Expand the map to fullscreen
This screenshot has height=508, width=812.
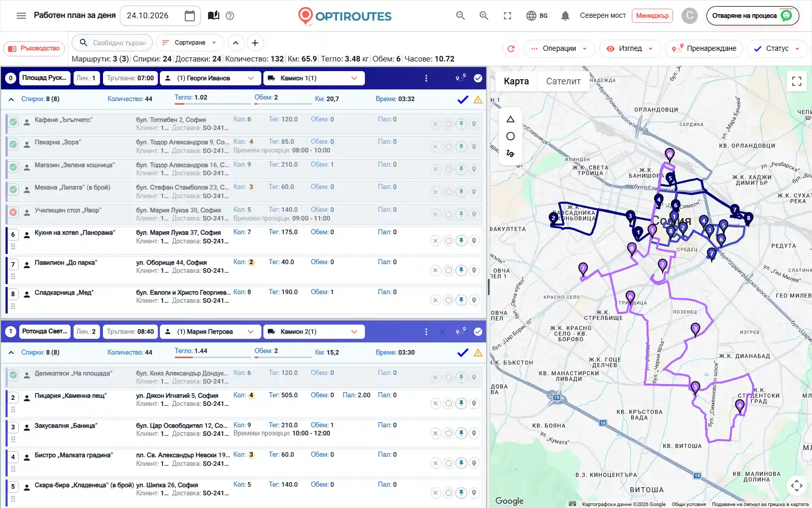pyautogui.click(x=797, y=81)
